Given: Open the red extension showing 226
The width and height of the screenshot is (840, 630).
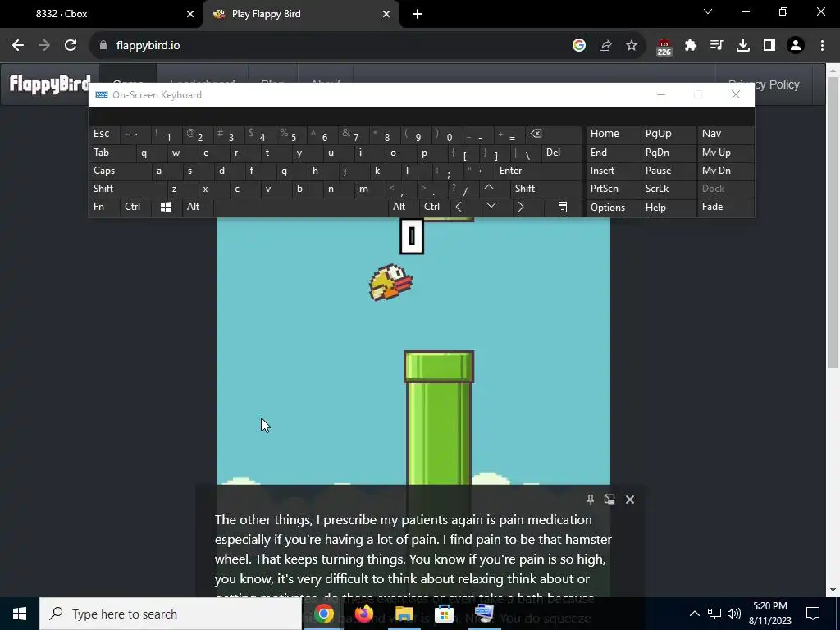Looking at the screenshot, I should (664, 47).
